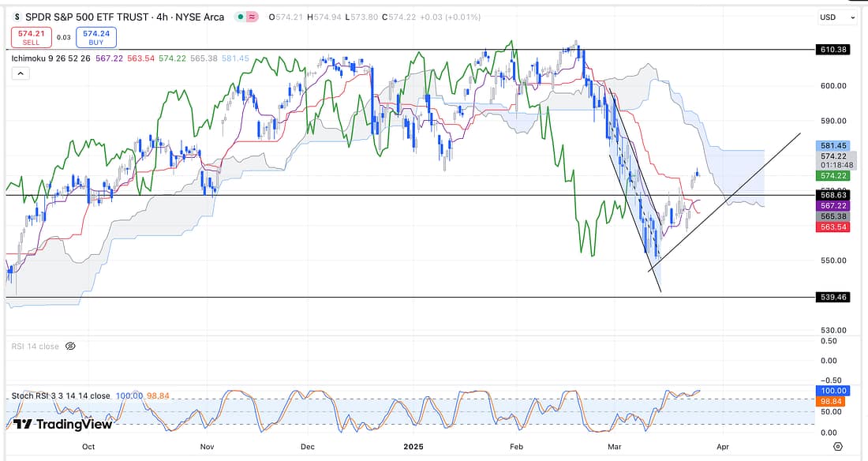Click the green market status dot
The width and height of the screenshot is (868, 461).
tap(239, 17)
